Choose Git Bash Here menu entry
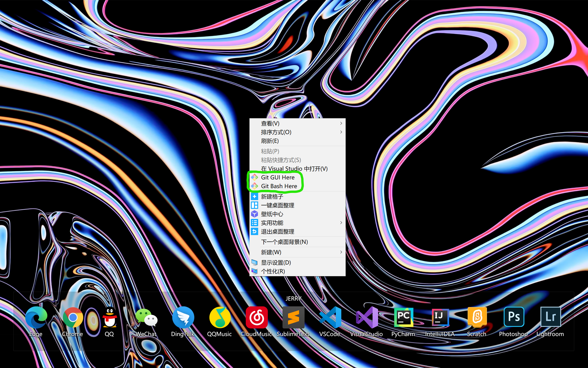The height and width of the screenshot is (368, 588). click(x=297, y=186)
